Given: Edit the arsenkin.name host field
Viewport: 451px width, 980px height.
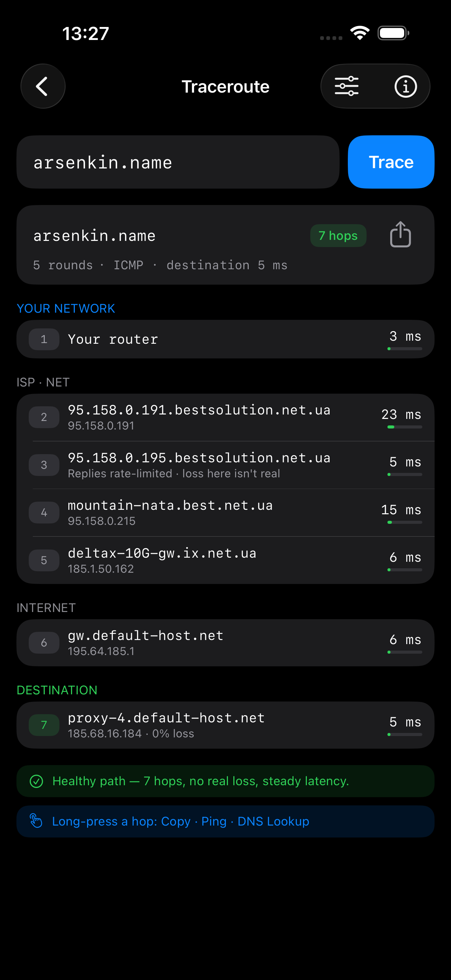Looking at the screenshot, I should [x=178, y=162].
